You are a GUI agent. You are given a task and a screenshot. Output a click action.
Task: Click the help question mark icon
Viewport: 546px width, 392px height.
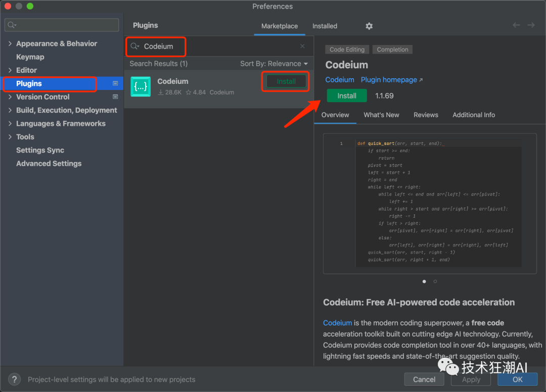(15, 379)
